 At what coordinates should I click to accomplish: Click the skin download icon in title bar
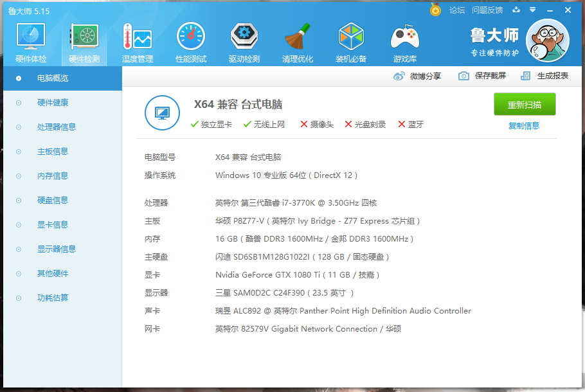pos(516,10)
